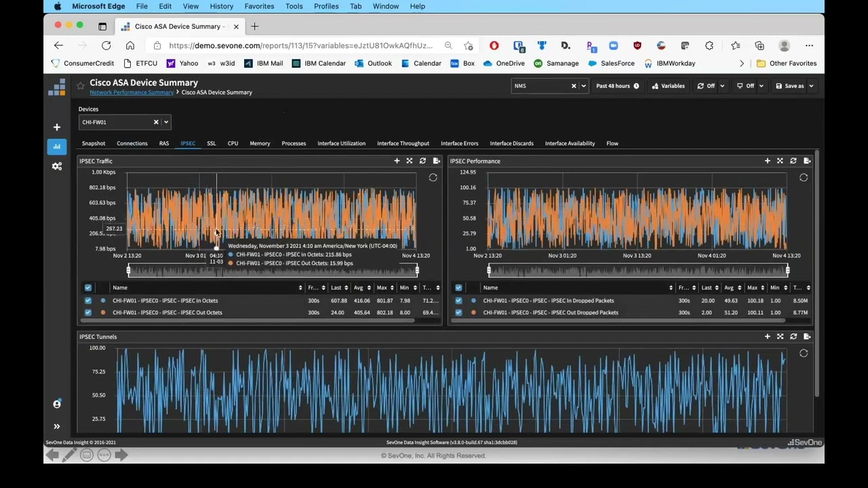Open the Devices CHI-FW01 dropdown arrow

coord(166,123)
